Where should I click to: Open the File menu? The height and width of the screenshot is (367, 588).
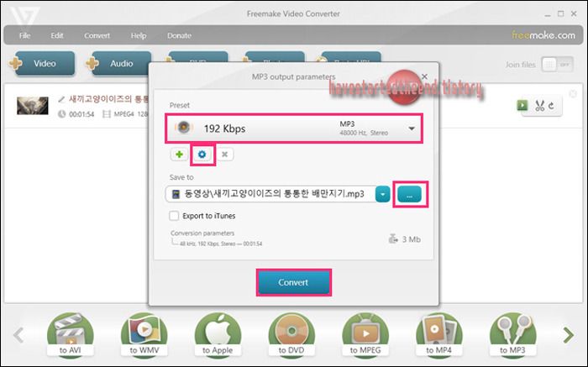point(24,35)
